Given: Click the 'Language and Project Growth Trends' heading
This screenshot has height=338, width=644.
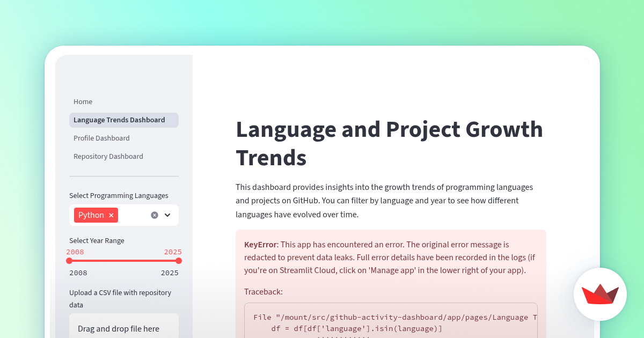Looking at the screenshot, I should pos(389,144).
